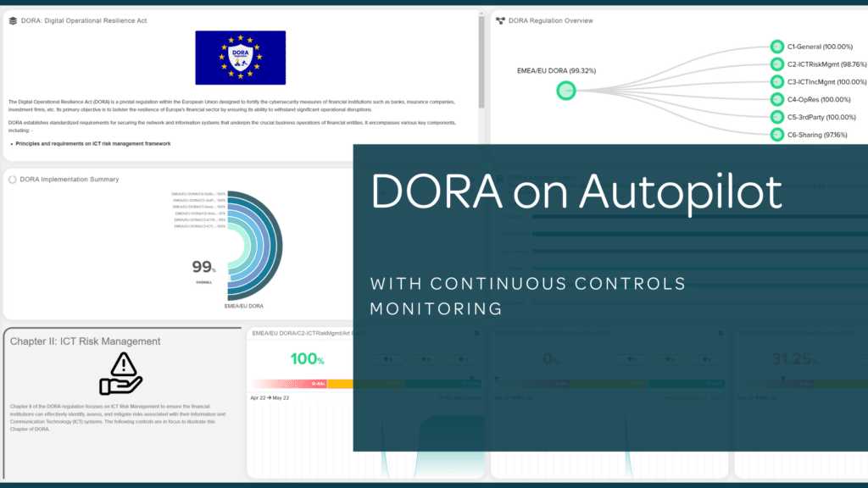Open settings gear on the ICTRiskMgmt widget

tap(476, 333)
